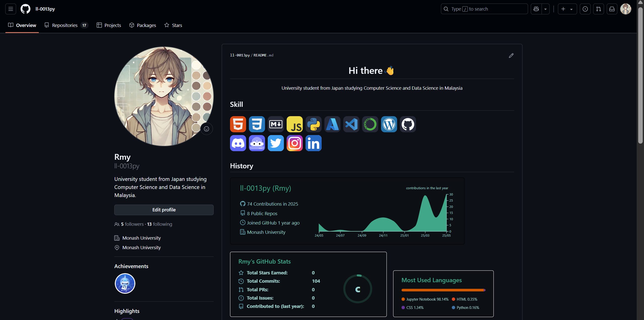Open the Pull requests icon in the header
The image size is (644, 320).
(x=598, y=9)
